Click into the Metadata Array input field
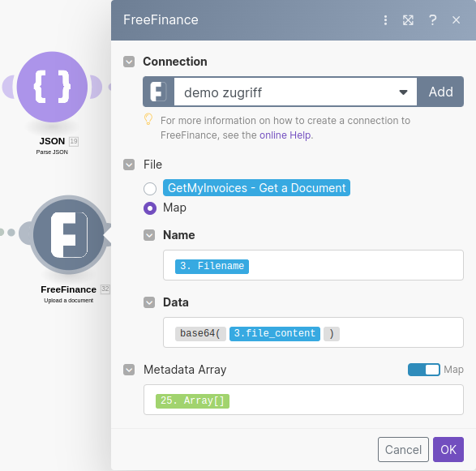 [303, 400]
